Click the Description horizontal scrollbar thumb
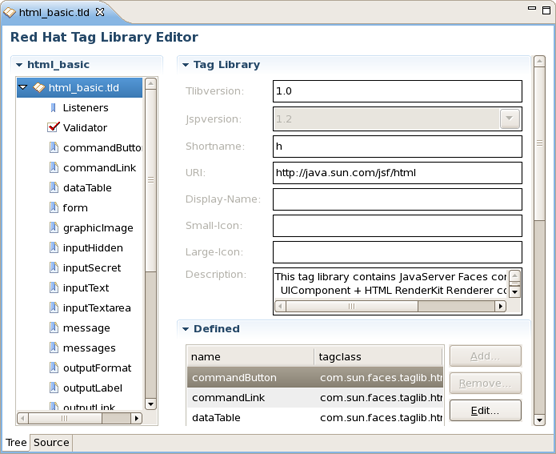Viewport: 556px width, 454px height. tap(352, 306)
